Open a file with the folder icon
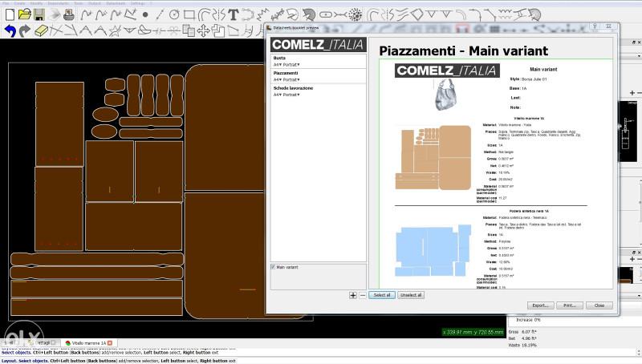 pos(25,14)
